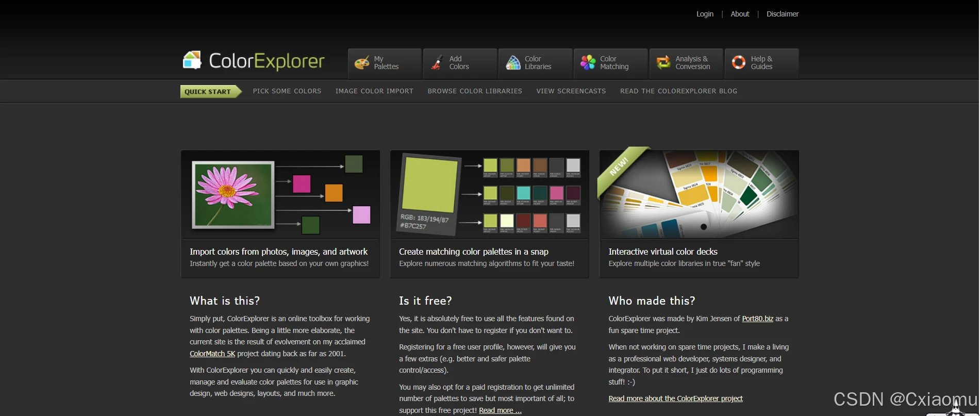This screenshot has width=980, height=416.
Task: Click the Analysis & Conversion arrows icon
Action: (x=663, y=63)
